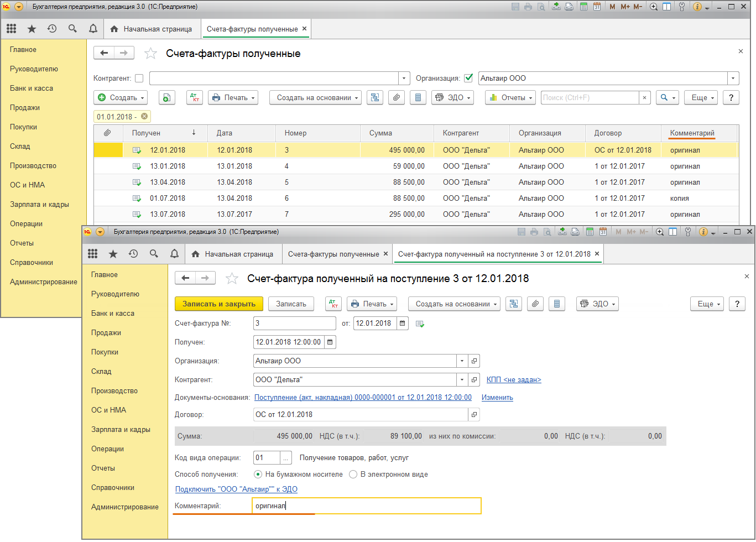756x542 pixels.
Task: Select the row with comment копия
Action: 415,198
